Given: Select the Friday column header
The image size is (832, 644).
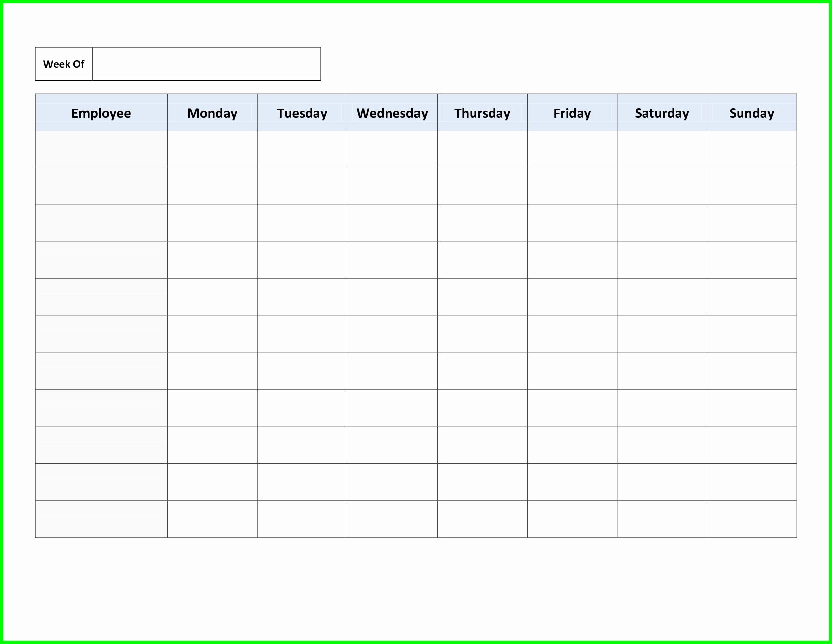Looking at the screenshot, I should coord(572,113).
